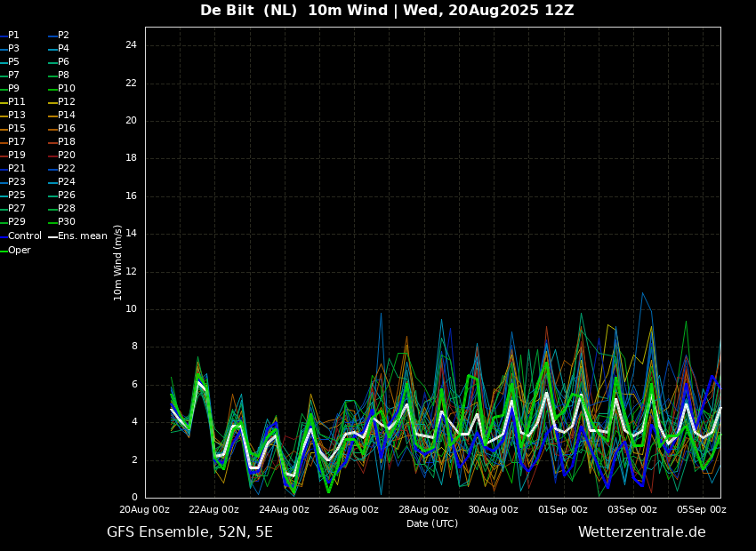
Task: Click the 01Sep 00z x-axis label
Action: (562, 510)
